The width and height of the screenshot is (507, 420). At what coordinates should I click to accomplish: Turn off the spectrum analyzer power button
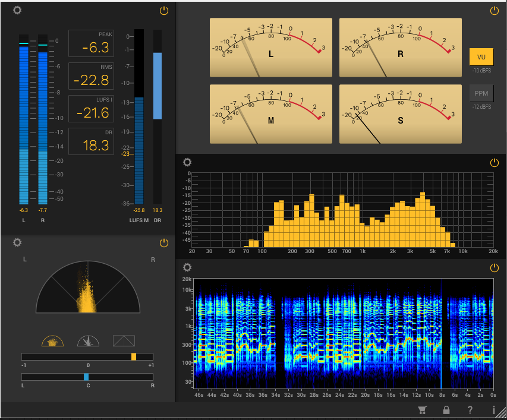(494, 163)
